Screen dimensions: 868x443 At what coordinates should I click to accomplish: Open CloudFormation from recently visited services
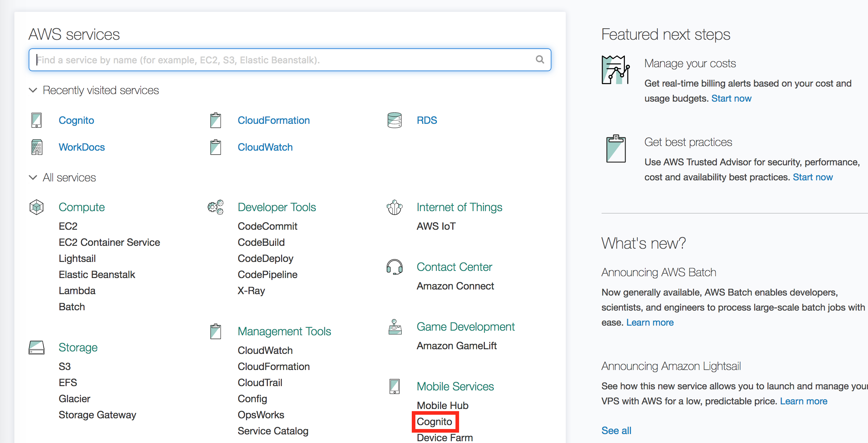274,120
